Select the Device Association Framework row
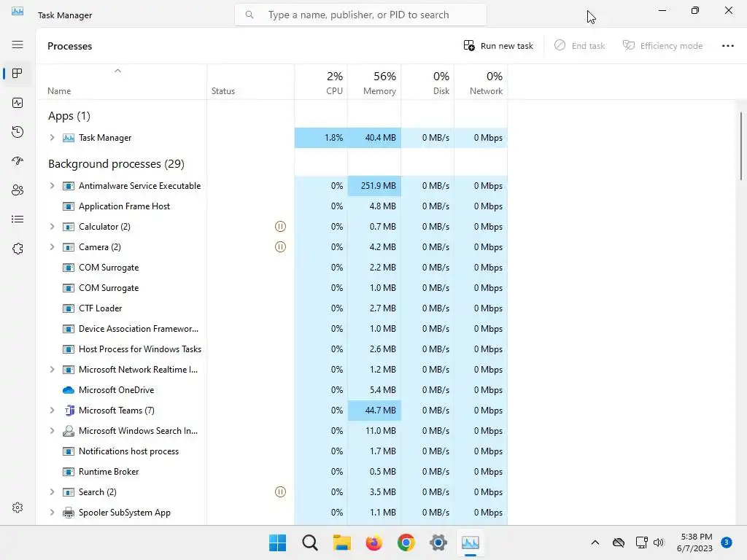Viewport: 747px width, 560px height. point(272,329)
